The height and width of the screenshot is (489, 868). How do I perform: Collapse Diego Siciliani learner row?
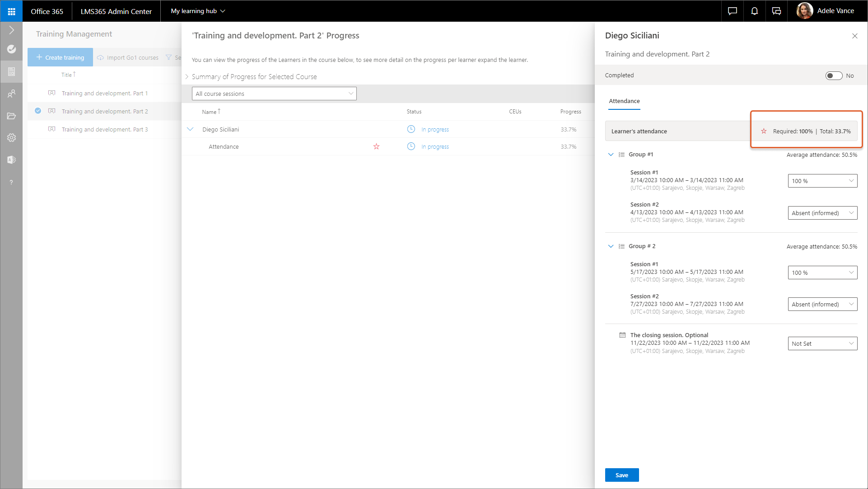click(190, 130)
